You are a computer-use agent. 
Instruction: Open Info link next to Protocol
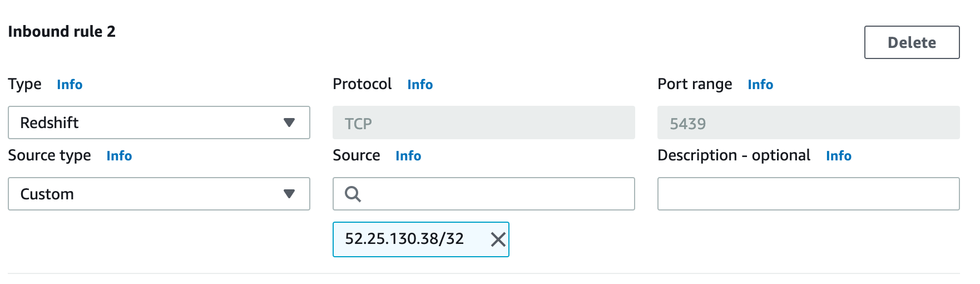coord(420,85)
